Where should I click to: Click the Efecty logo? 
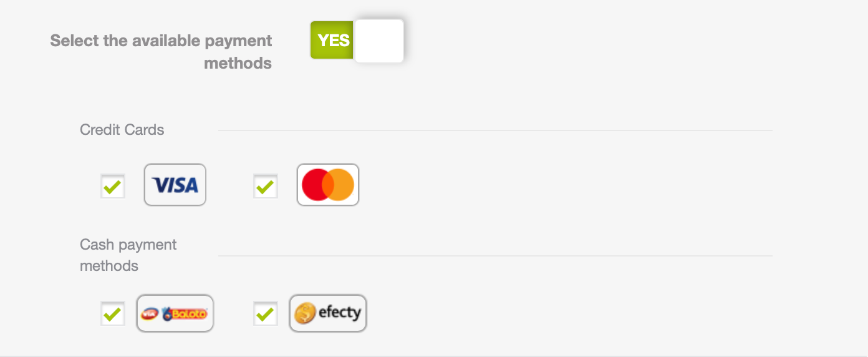pos(328,313)
